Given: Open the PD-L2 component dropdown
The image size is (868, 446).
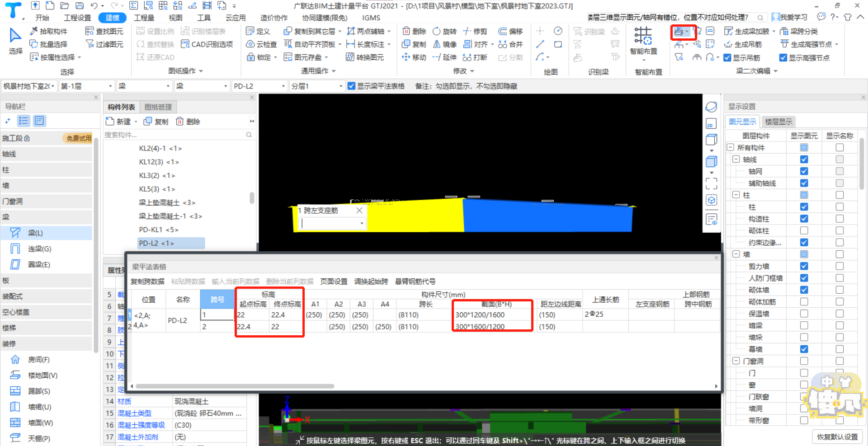Looking at the screenshot, I should pos(259,86).
